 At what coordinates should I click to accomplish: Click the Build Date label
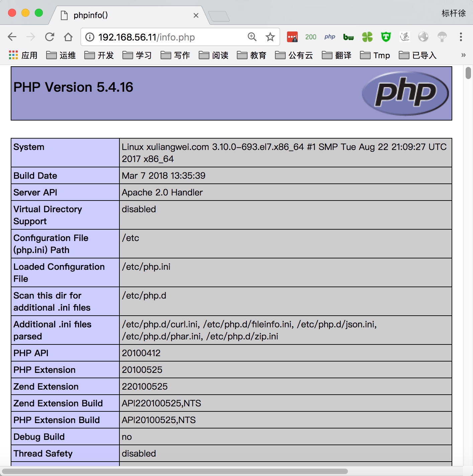(35, 176)
